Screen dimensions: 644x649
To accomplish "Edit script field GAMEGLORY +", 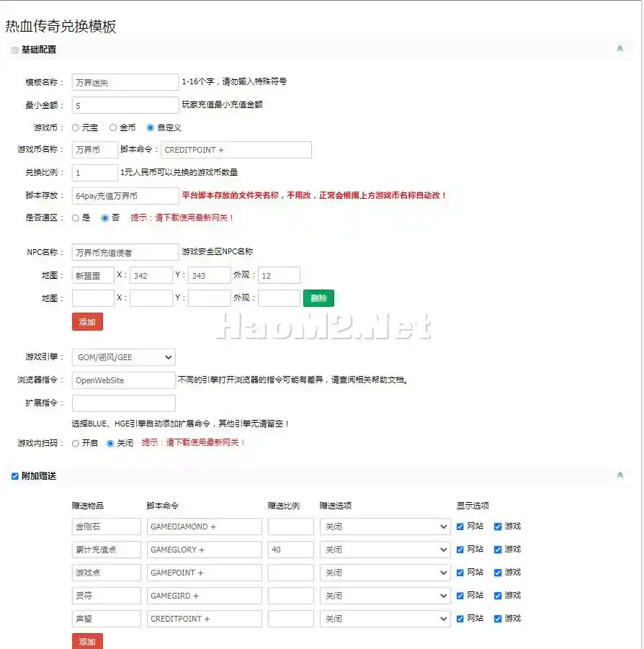I will (205, 550).
